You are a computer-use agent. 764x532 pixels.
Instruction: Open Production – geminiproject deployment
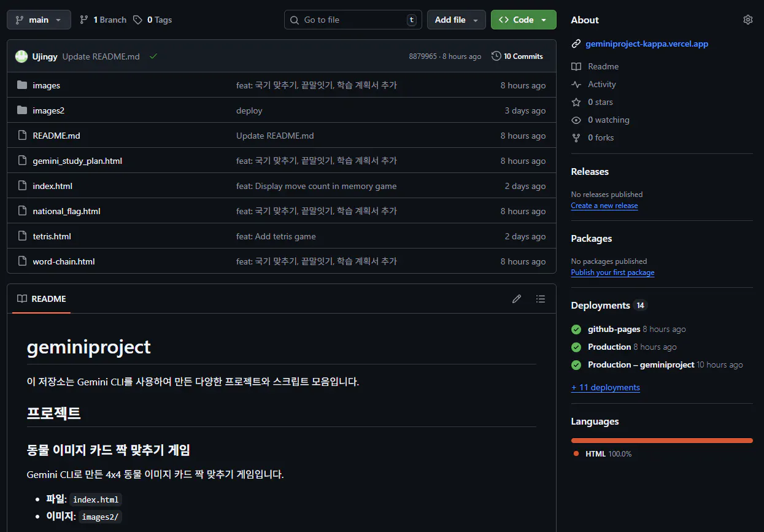pyautogui.click(x=641, y=364)
